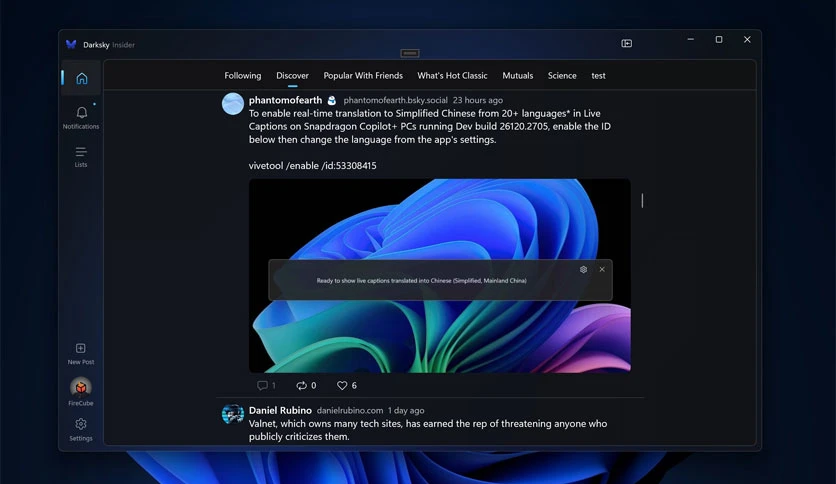The image size is (836, 484).
Task: Click the gear icon in live captions image
Action: pyautogui.click(x=583, y=270)
